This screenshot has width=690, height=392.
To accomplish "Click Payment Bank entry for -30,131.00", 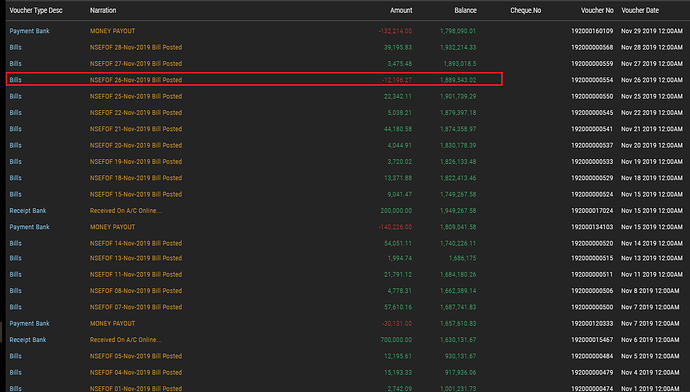I will [x=29, y=323].
